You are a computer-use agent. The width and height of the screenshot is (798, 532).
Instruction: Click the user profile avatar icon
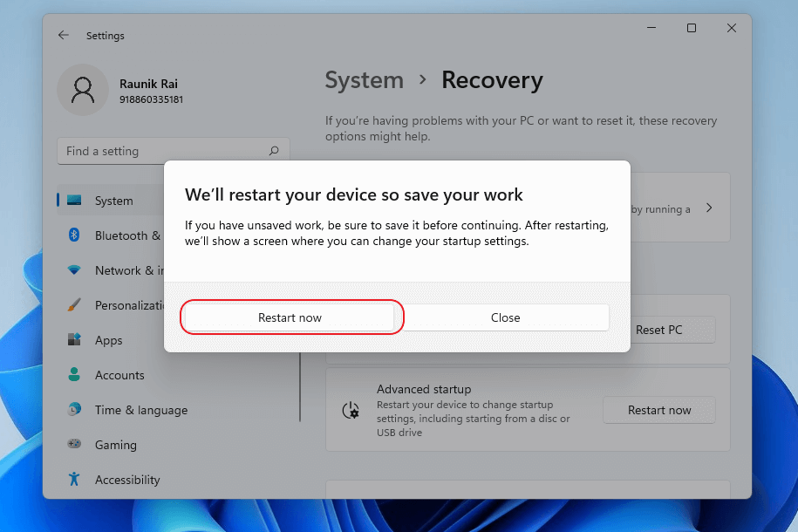pos(83,90)
